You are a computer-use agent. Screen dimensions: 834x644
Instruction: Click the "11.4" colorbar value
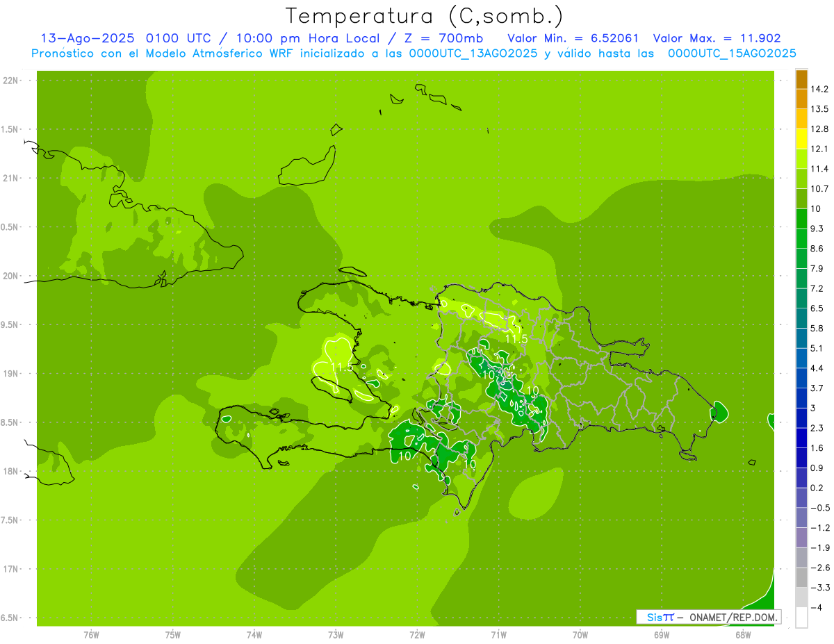[819, 169]
